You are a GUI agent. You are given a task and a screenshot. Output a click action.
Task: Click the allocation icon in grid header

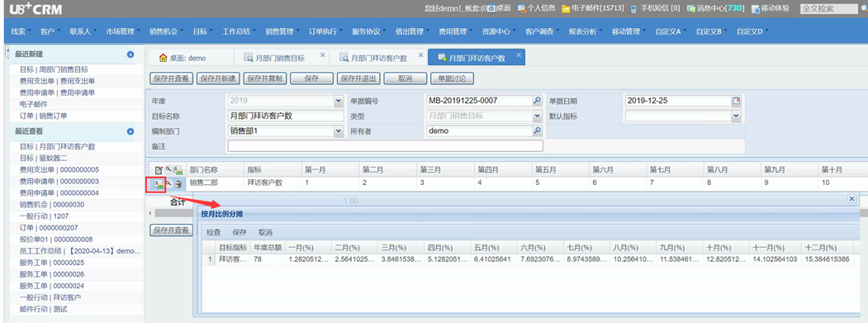point(178,169)
